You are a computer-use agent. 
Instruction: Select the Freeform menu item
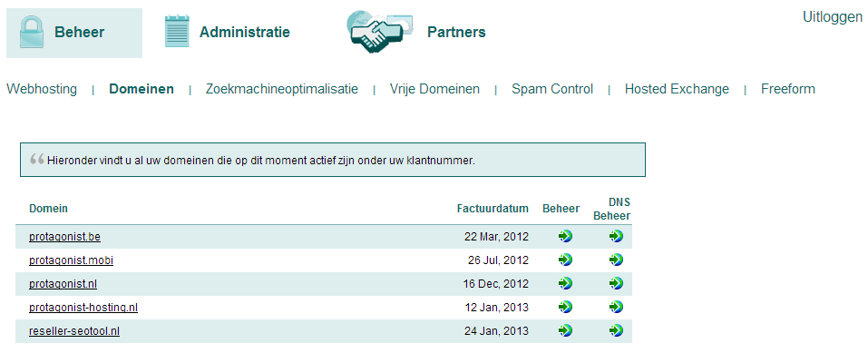[x=788, y=89]
